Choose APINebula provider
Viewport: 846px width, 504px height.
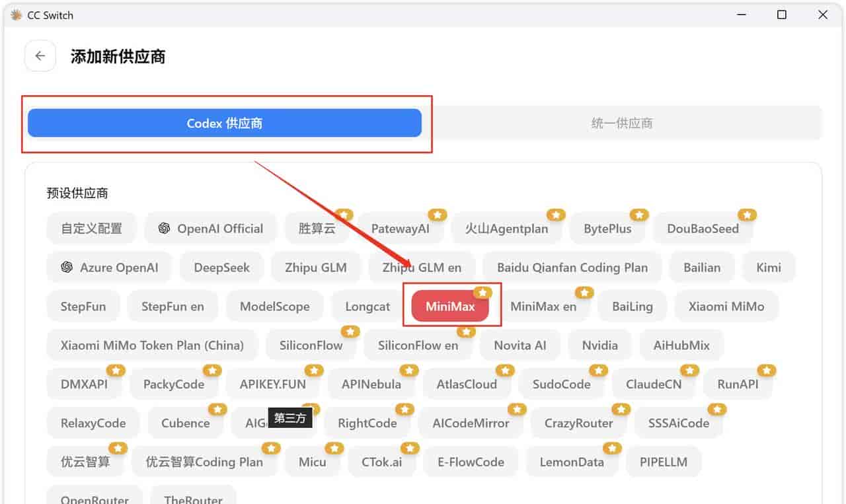click(x=371, y=384)
